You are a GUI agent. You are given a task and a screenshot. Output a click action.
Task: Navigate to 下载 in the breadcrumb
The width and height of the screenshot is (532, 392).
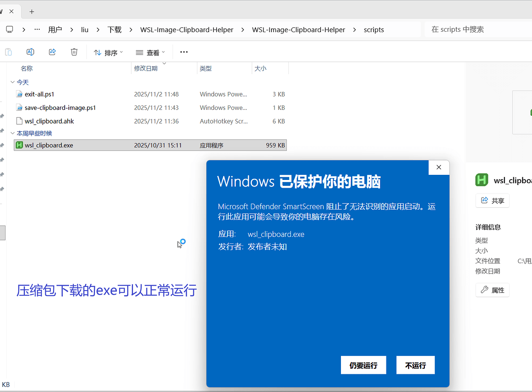(x=115, y=30)
